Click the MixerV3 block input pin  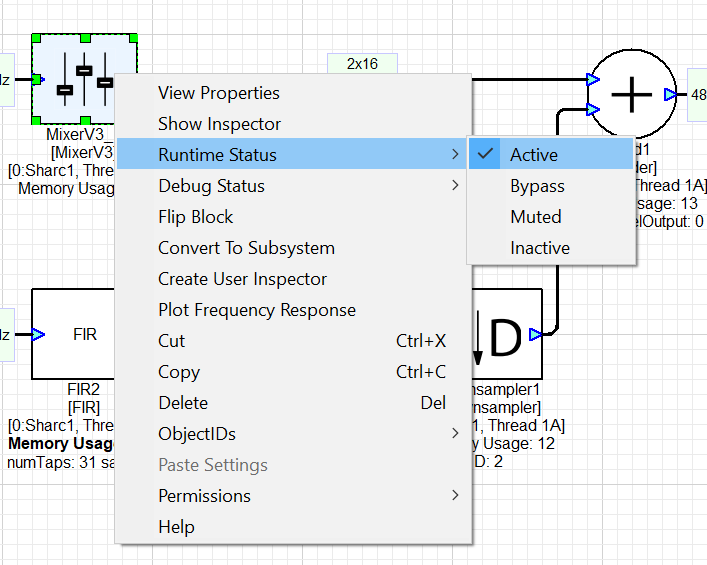pos(38,79)
